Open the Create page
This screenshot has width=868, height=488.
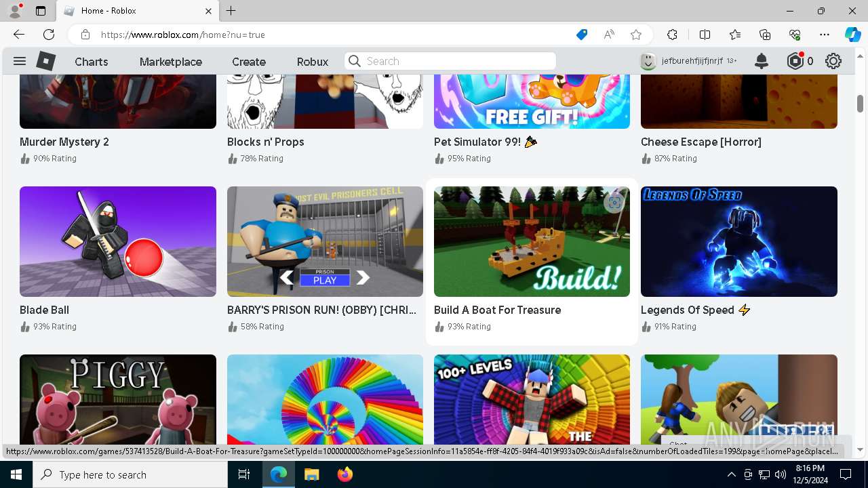[249, 62]
